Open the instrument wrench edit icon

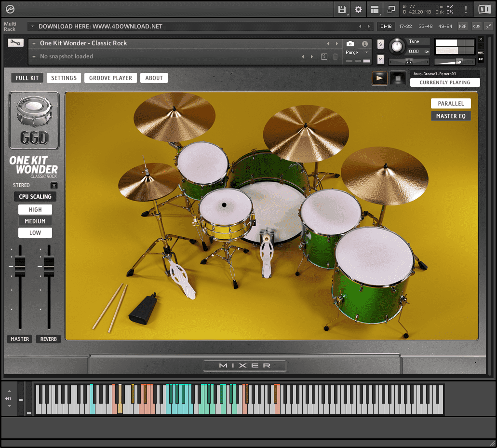click(x=15, y=42)
